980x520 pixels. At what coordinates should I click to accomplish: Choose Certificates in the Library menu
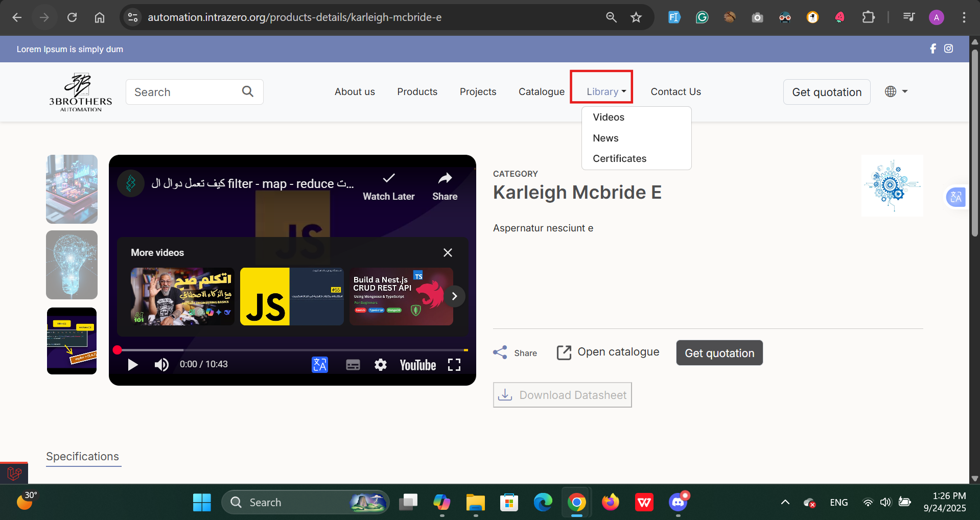pos(619,159)
